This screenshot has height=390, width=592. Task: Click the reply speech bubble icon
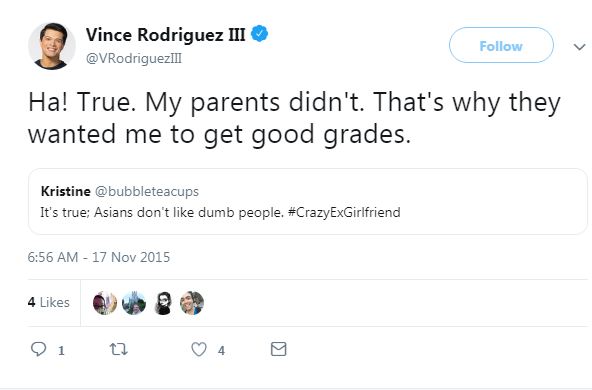(x=38, y=349)
